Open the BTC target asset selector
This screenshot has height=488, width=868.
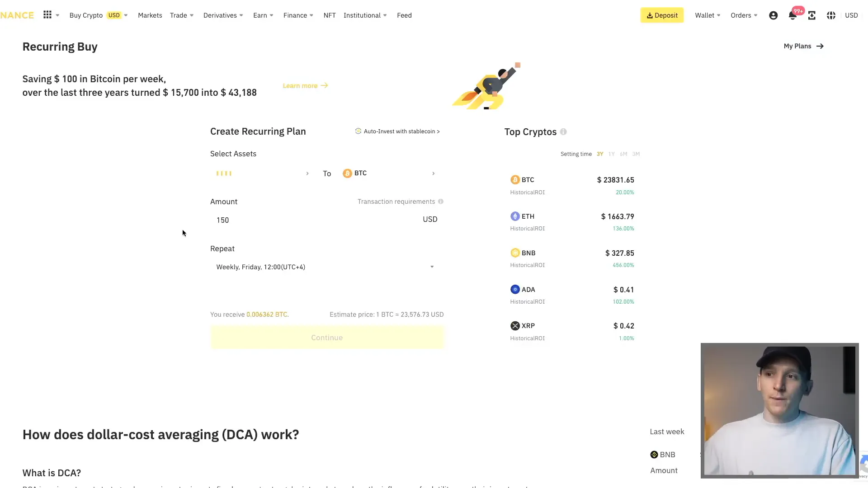pyautogui.click(x=389, y=174)
